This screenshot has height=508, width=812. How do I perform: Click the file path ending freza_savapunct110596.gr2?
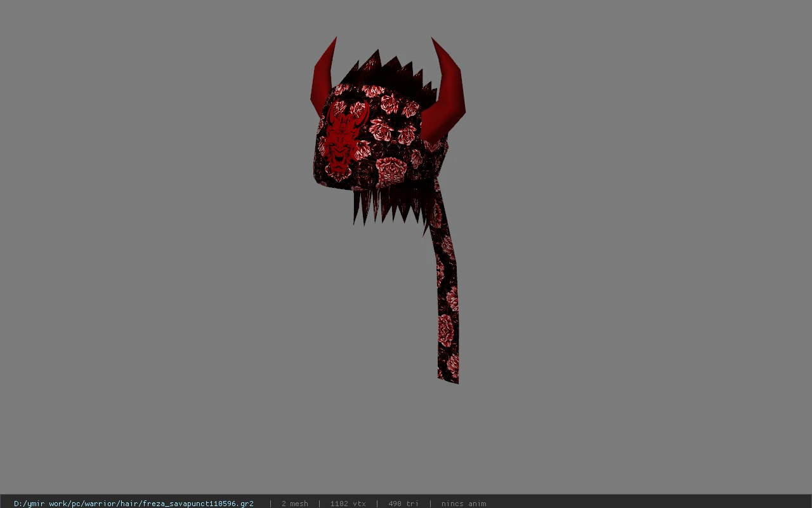click(x=134, y=504)
